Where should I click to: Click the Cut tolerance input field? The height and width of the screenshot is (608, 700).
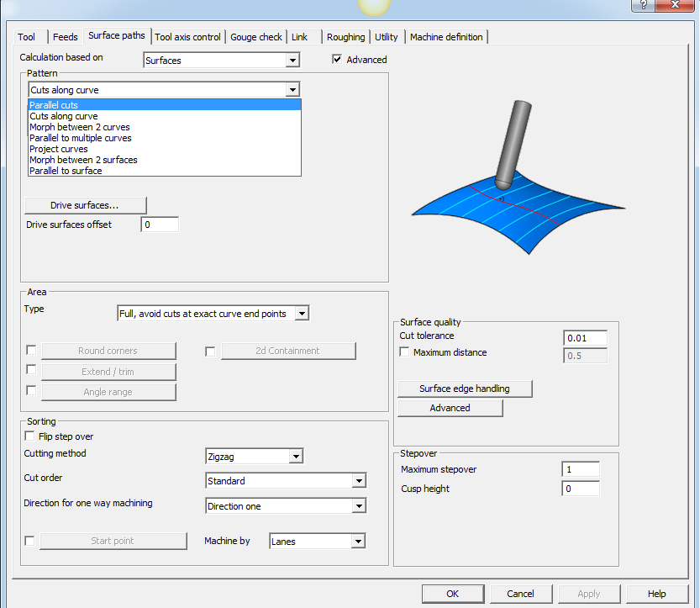(x=584, y=338)
